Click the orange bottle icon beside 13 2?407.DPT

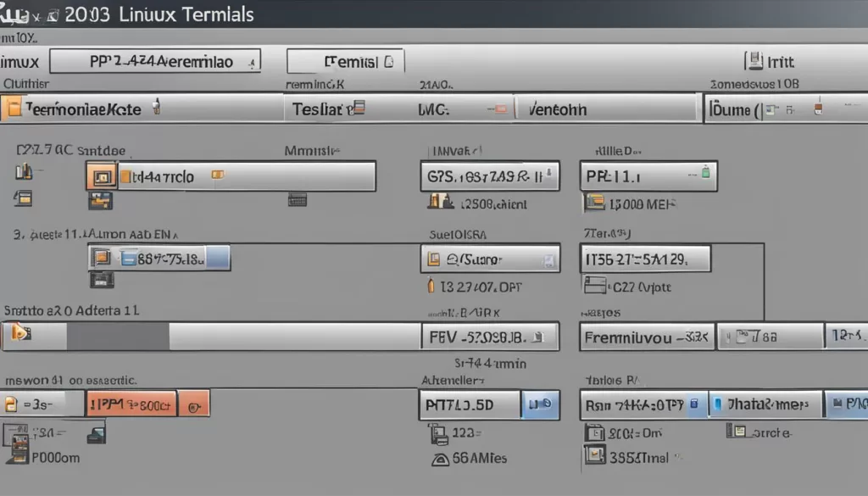pos(431,286)
